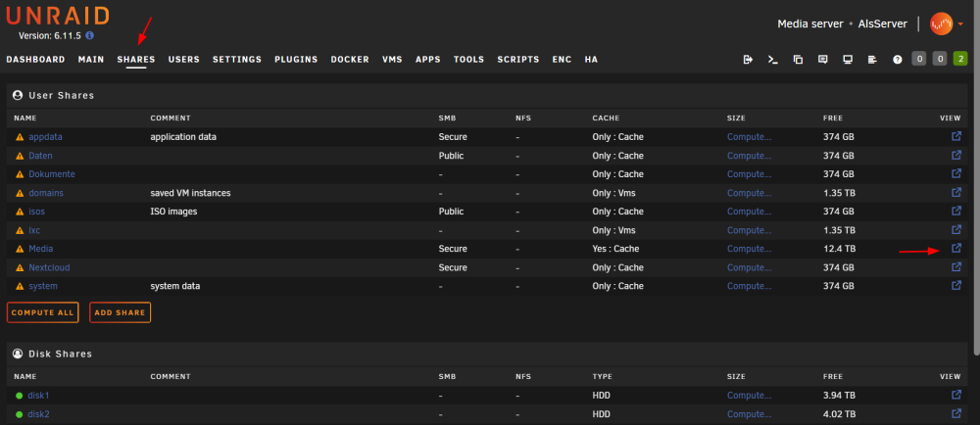
Task: Click the green status dot for disk2
Action: (20, 414)
